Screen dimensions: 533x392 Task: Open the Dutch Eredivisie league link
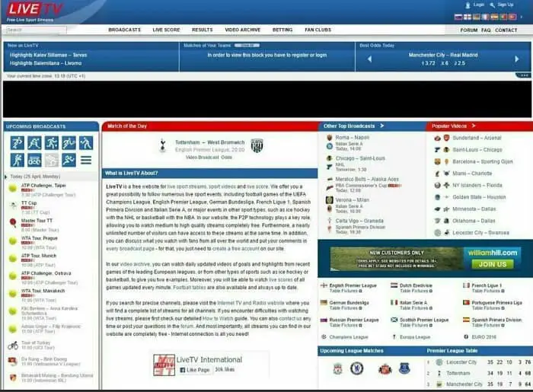point(416,285)
